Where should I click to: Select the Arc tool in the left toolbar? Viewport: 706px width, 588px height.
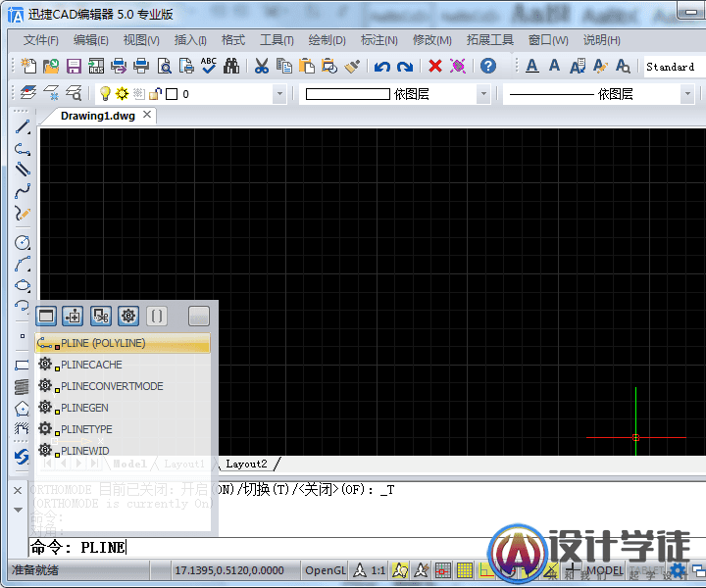click(22, 264)
